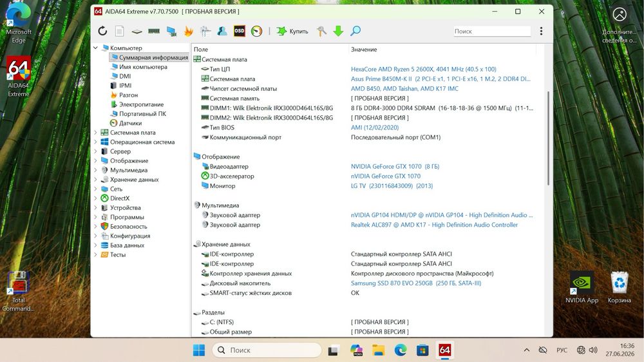Open the LG TV monitor link
Image resolution: width=644 pixels, height=362 pixels.
392,186
